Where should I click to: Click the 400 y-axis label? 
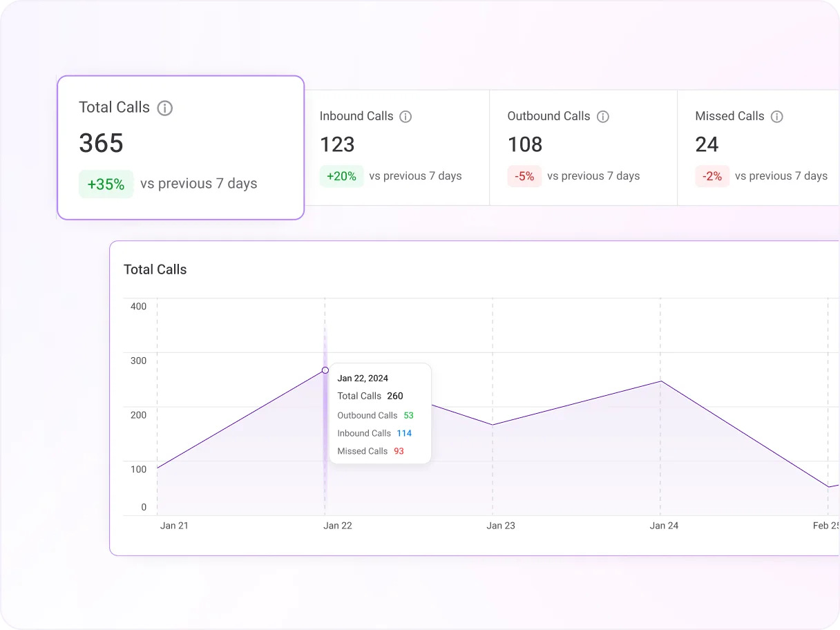(x=138, y=306)
